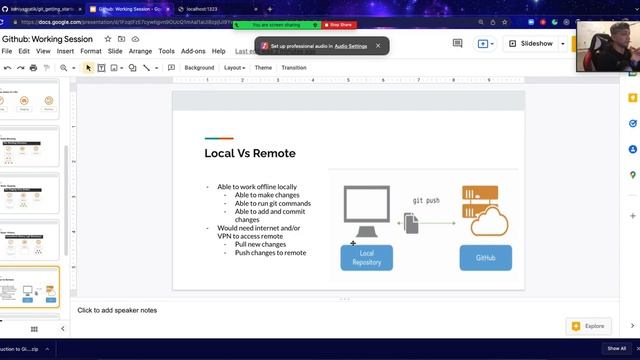Open the Audio Settings link
The width and height of the screenshot is (640, 360).
351,46
